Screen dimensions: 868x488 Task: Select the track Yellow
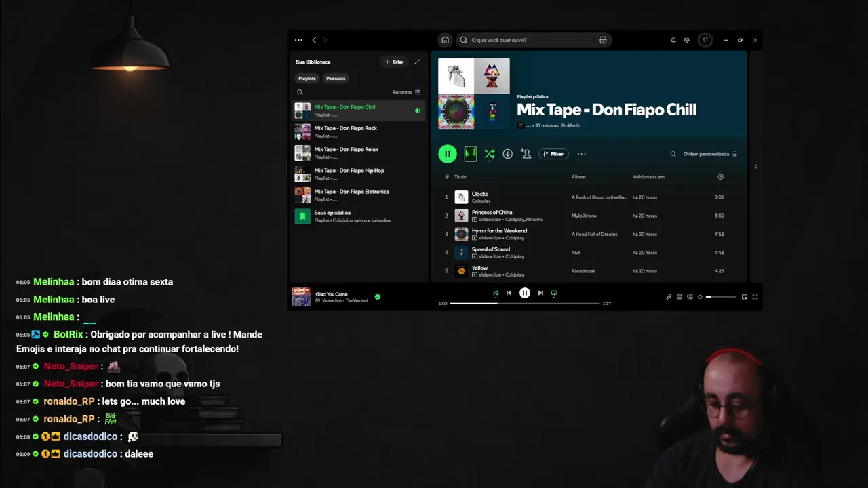point(589,271)
